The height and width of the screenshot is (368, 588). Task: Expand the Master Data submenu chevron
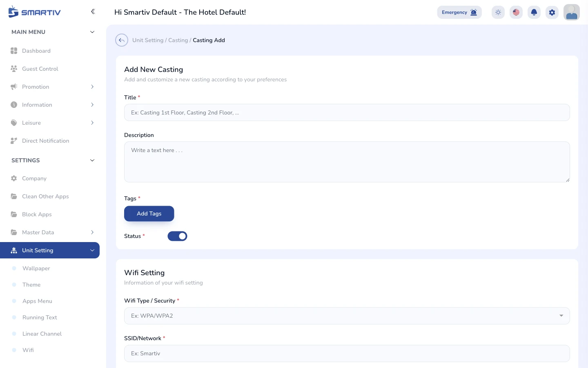pos(92,232)
